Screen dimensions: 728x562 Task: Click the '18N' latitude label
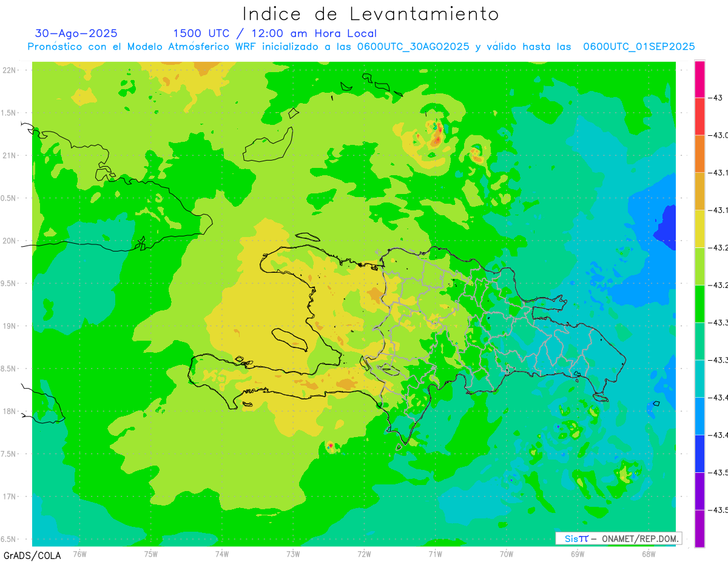10,412
